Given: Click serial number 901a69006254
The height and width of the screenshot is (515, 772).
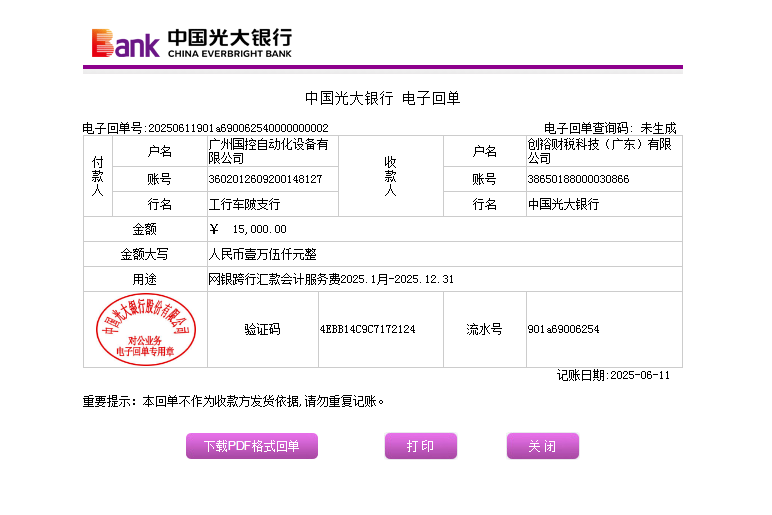Looking at the screenshot, I should pyautogui.click(x=563, y=329).
